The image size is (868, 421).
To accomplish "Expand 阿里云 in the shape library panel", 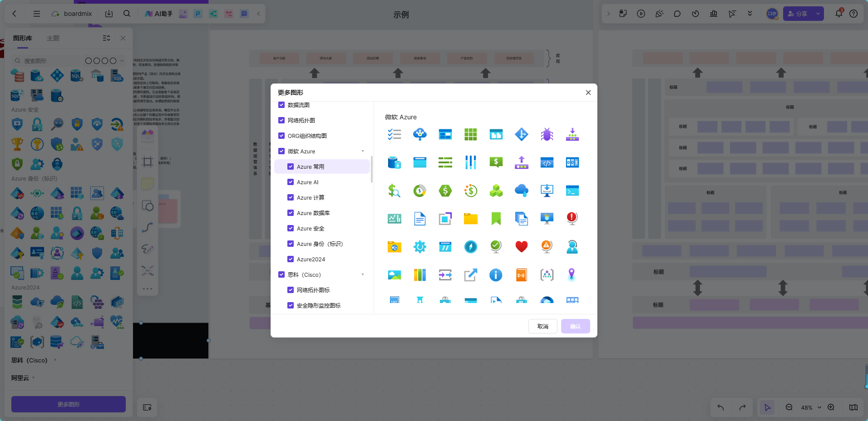I will (34, 377).
